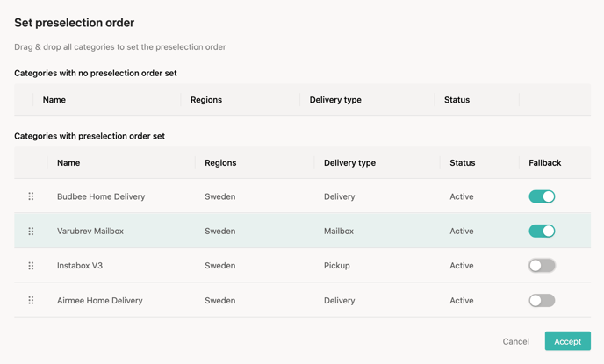Click the Regions header in the upper table
The image size is (604, 364).
click(x=206, y=100)
